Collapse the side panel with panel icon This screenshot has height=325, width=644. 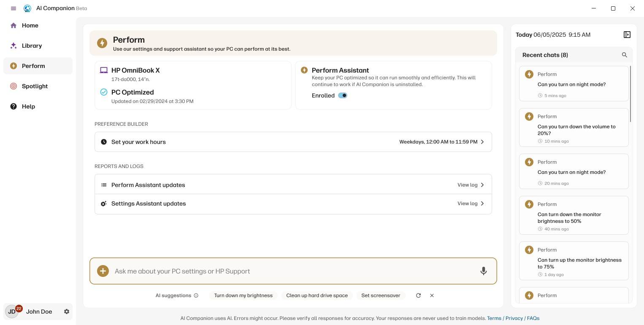click(x=627, y=35)
